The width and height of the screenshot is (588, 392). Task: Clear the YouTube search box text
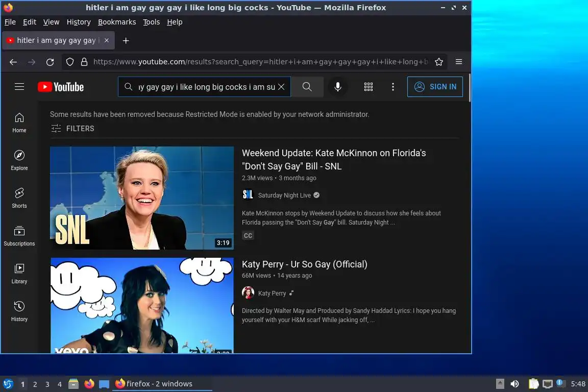[x=281, y=87]
